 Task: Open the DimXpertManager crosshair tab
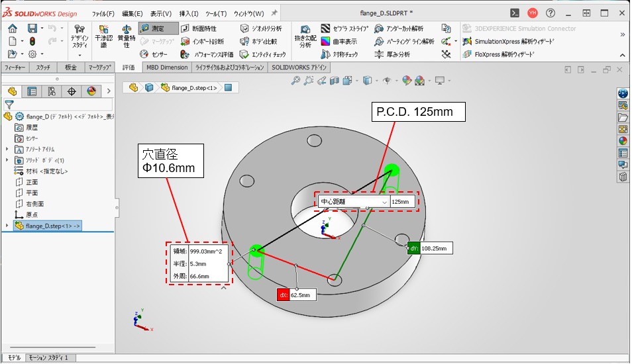tap(72, 91)
